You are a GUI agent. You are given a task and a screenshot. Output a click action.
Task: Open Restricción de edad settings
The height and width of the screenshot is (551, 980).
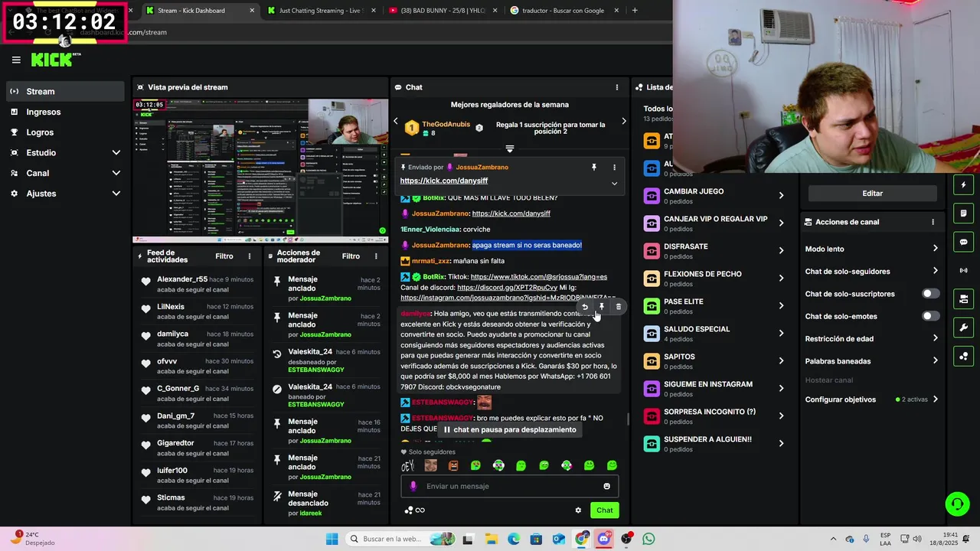tap(871, 338)
